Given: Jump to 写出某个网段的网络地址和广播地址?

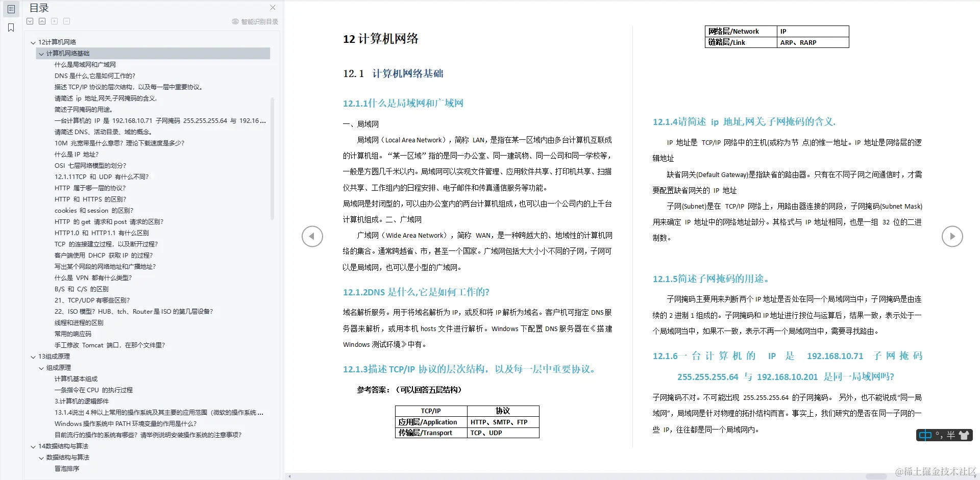Looking at the screenshot, I should 105,267.
